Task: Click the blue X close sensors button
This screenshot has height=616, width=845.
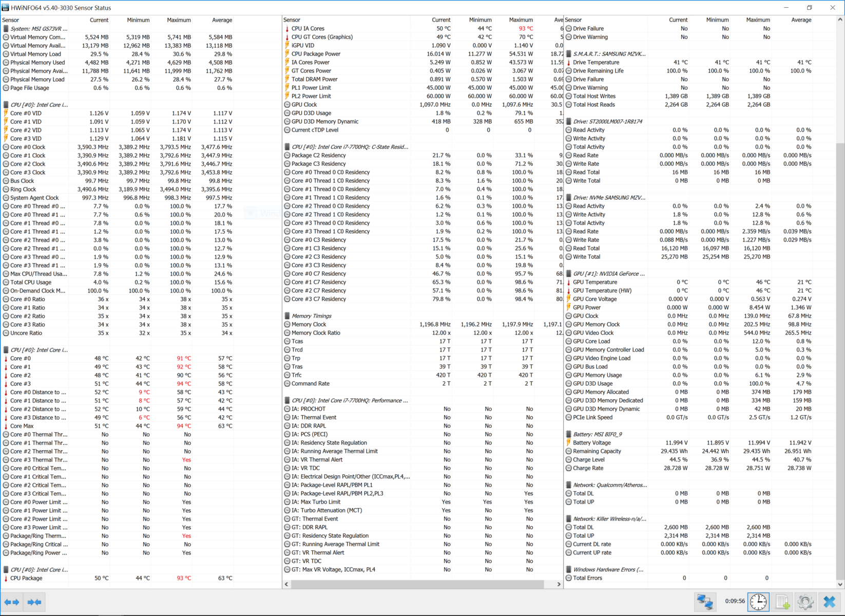Action: [830, 602]
